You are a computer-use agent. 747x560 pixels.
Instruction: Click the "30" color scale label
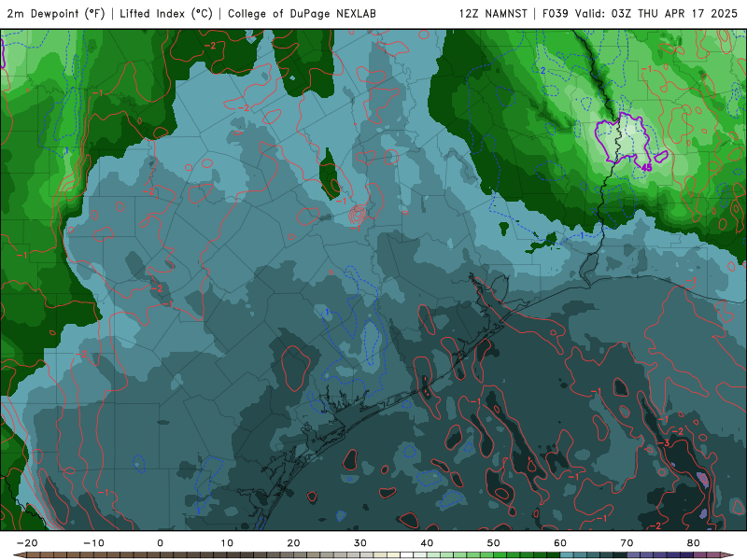[360, 543]
